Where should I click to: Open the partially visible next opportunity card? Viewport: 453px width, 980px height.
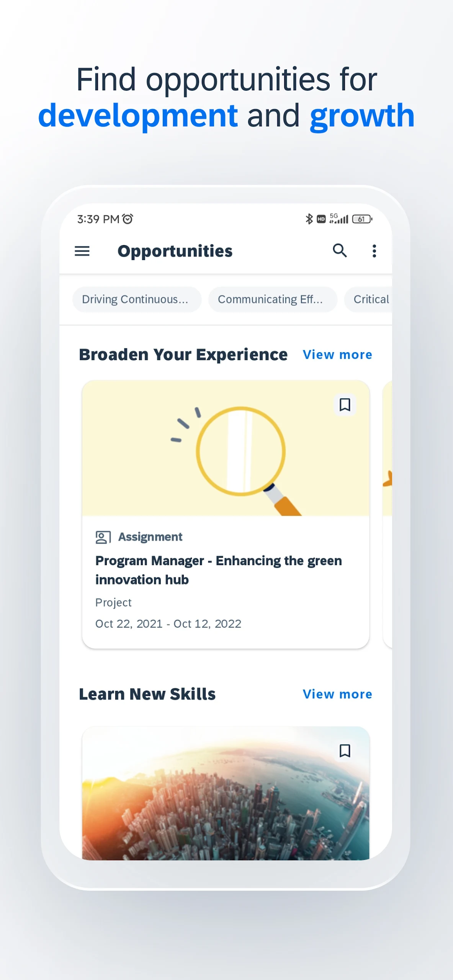[387, 513]
